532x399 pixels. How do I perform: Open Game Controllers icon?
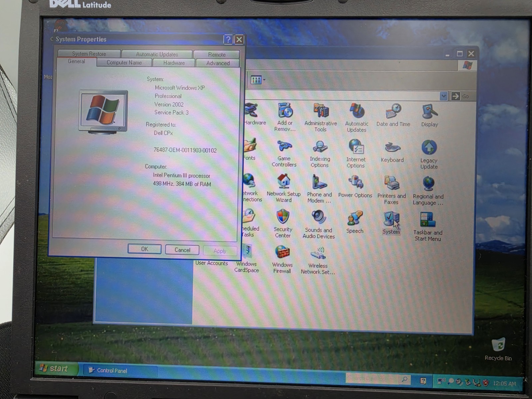(284, 153)
